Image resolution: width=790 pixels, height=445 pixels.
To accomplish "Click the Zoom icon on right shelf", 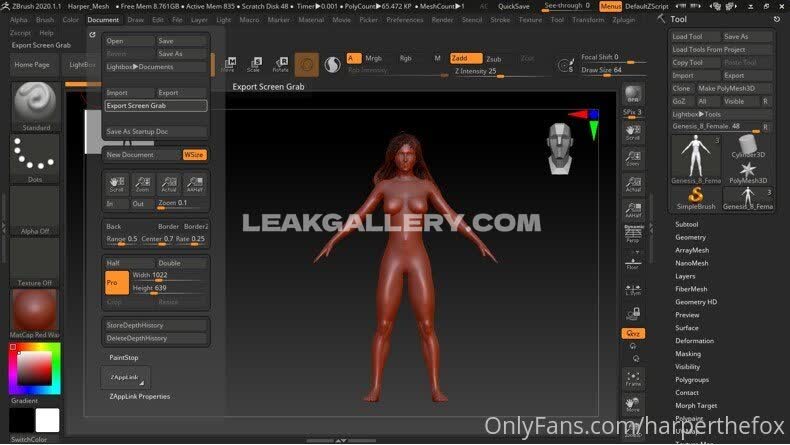I will pyautogui.click(x=633, y=158).
